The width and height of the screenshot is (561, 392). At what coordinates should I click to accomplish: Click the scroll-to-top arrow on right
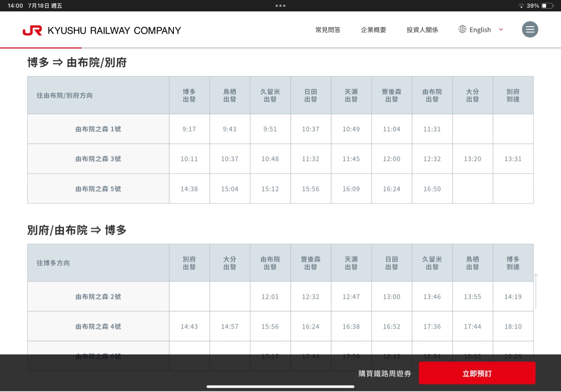(x=536, y=291)
